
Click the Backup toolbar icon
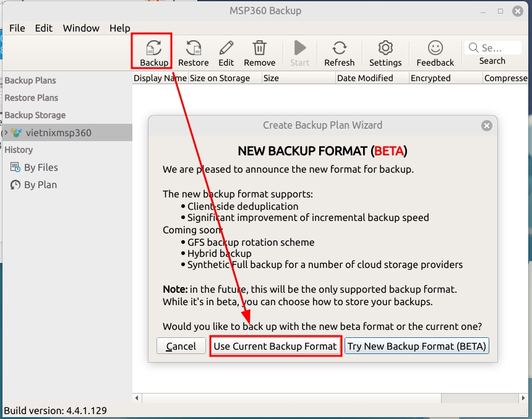(x=154, y=52)
